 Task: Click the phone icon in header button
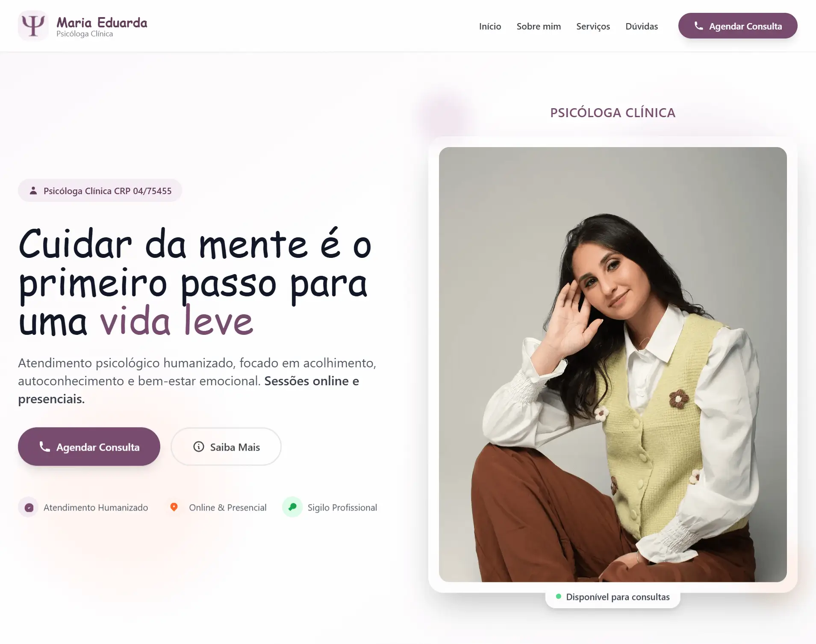(698, 26)
